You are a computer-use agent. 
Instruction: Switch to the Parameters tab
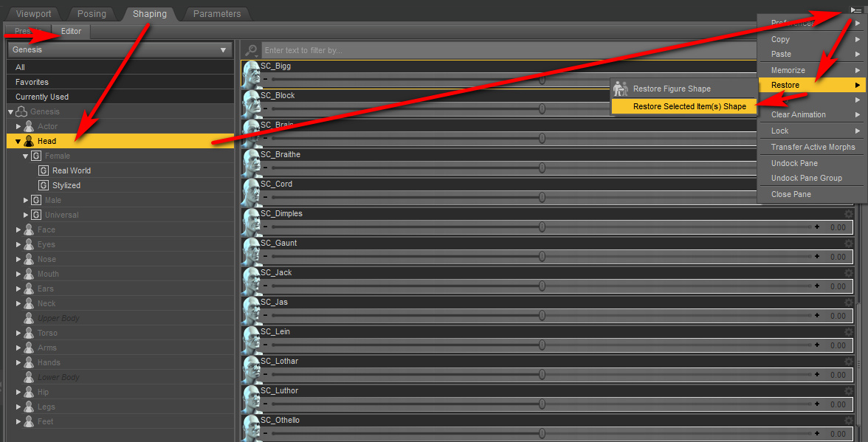tap(216, 13)
